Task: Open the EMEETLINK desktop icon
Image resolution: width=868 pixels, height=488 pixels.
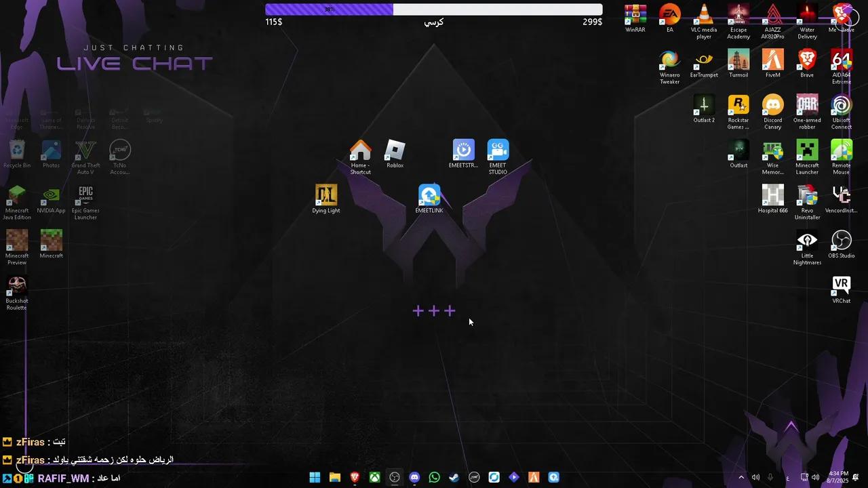Action: (x=429, y=199)
